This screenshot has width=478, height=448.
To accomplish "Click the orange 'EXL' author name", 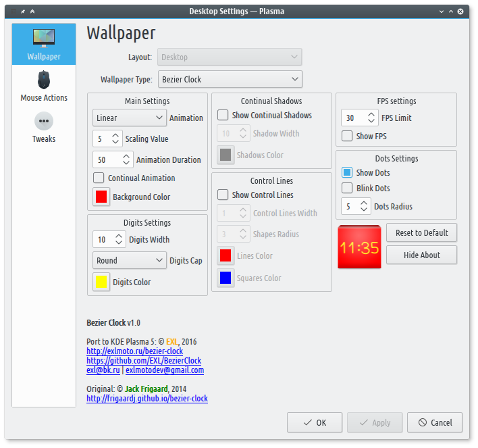I will (x=172, y=341).
